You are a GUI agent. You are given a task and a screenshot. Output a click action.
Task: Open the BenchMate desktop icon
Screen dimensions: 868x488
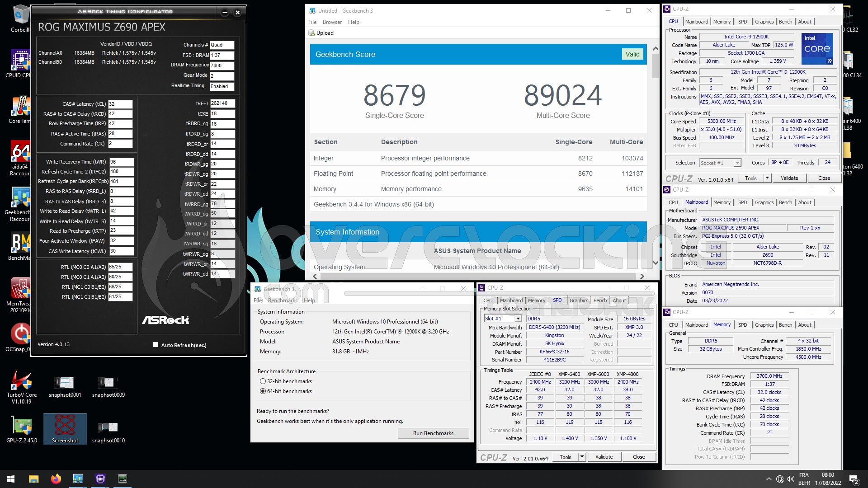coord(21,247)
